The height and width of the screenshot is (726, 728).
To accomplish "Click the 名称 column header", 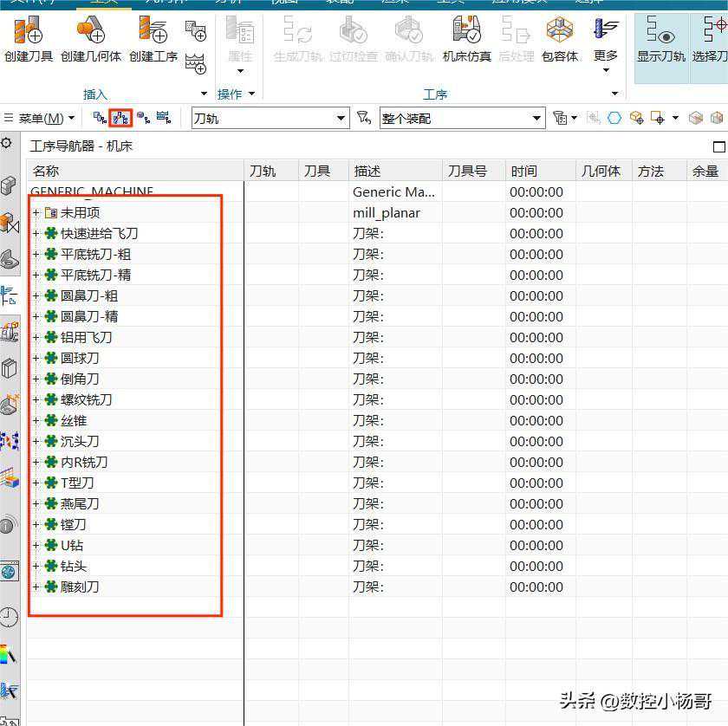I will tap(46, 171).
